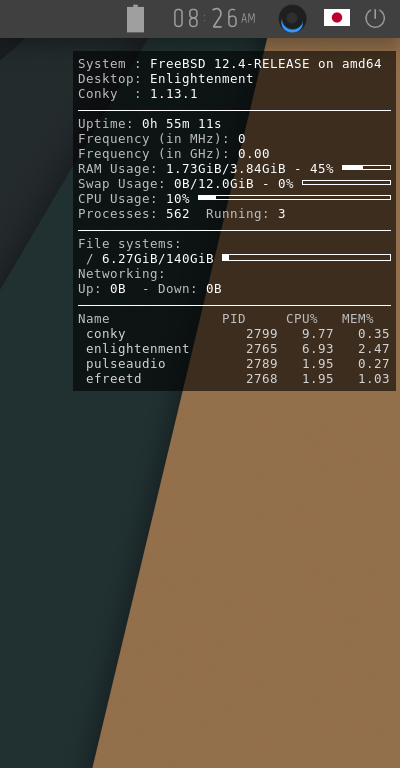This screenshot has width=400, height=768.
Task: Click the 1.73GiB/3.84GiB RAM value
Action: [226, 169]
